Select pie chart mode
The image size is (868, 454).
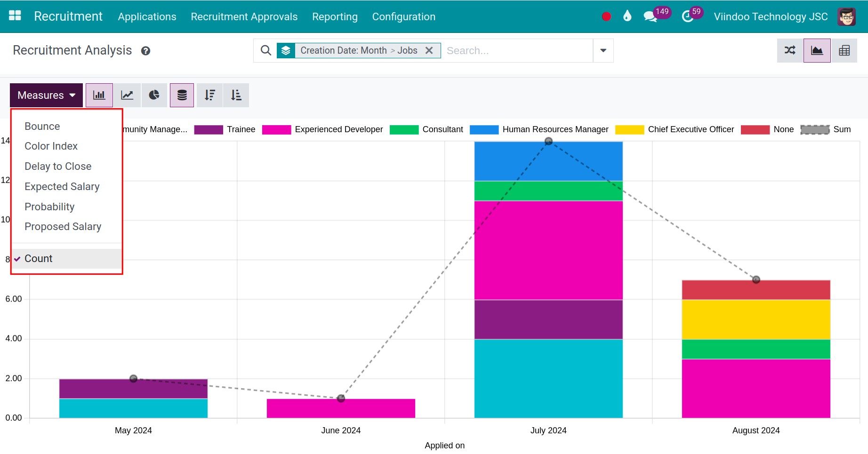coord(154,95)
